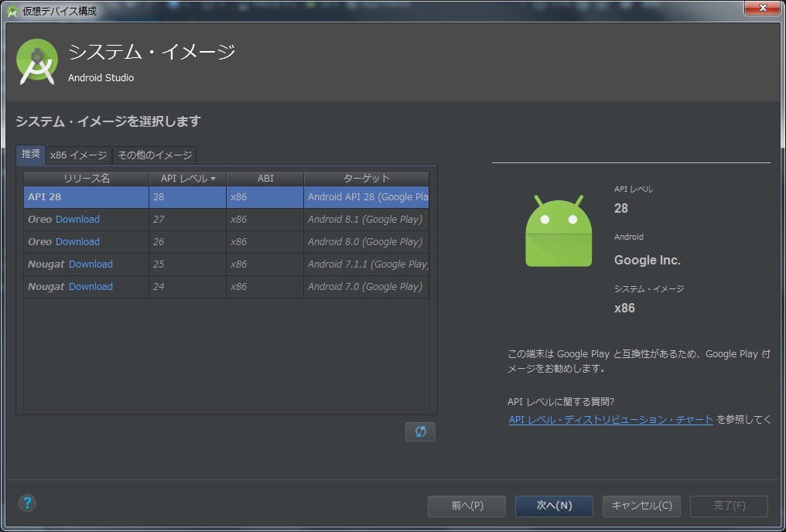This screenshot has width=786, height=532.
Task: Click the green Android robot image
Action: coord(559,231)
